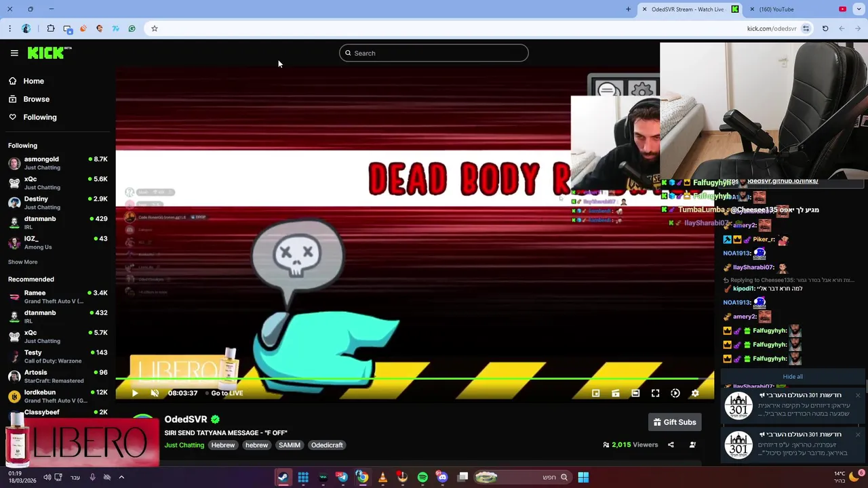Reload the page in the browser
This screenshot has height=488, width=868.
(825, 28)
